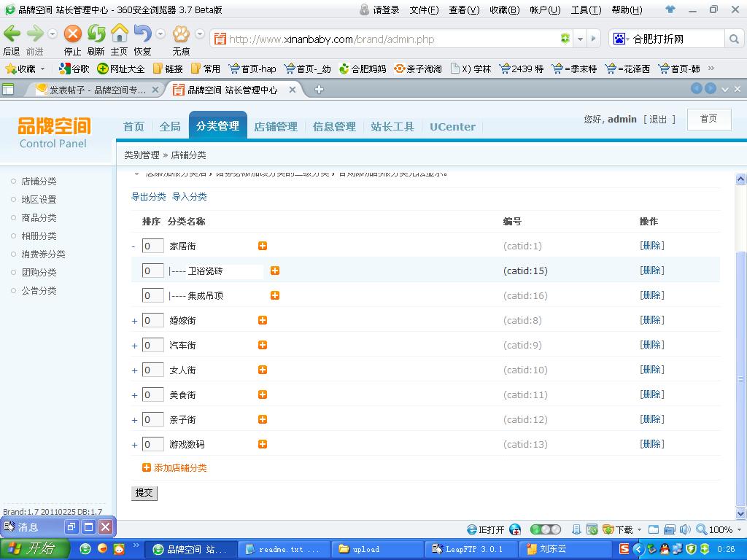The width and height of the screenshot is (747, 560).
Task: Click the Home page house icon
Action: coord(120,34)
